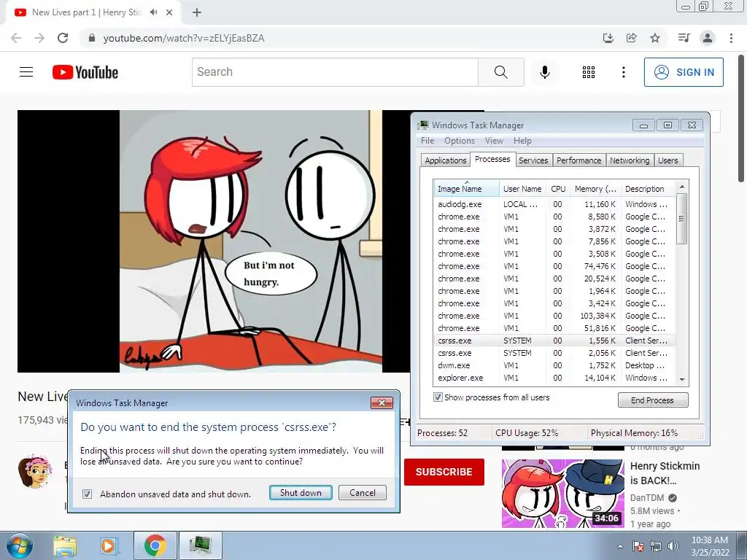Click the process list scrollbar thumb
Image resolution: width=747 pixels, height=560 pixels.
coord(682,219)
